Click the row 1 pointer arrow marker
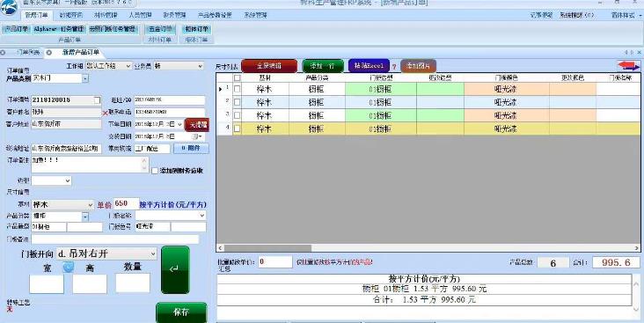The height and width of the screenshot is (323, 644). pyautogui.click(x=221, y=89)
